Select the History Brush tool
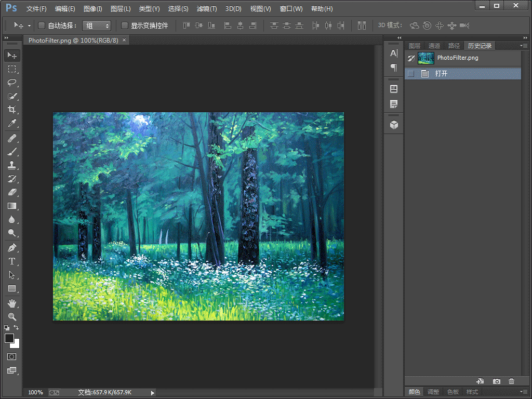 [x=12, y=179]
